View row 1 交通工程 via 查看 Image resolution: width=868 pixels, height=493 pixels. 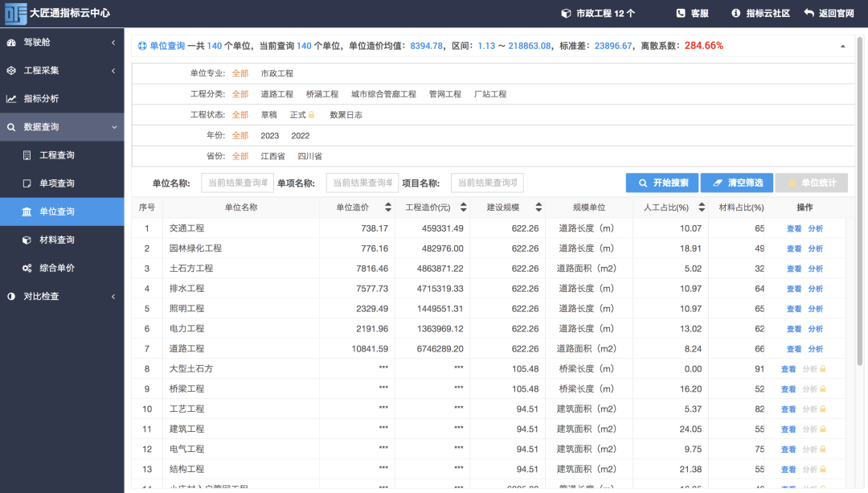794,228
